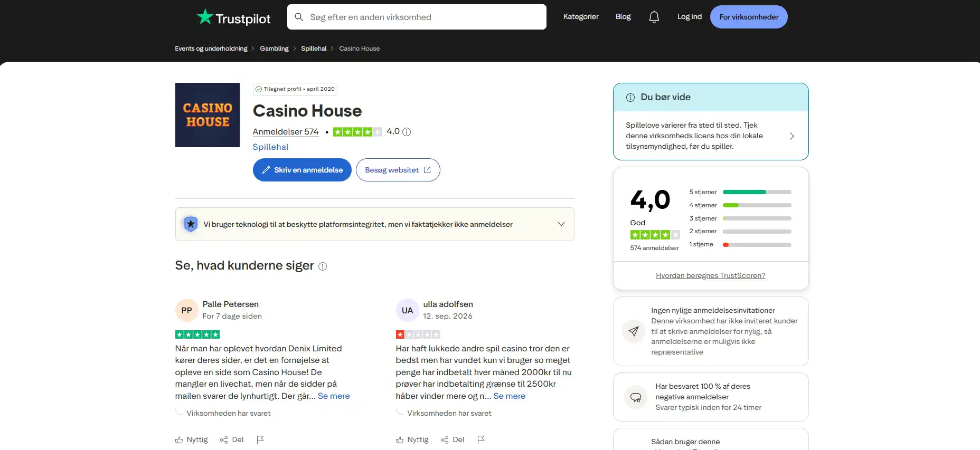
Task: Flag ulla adolfsen's review
Action: coord(481,439)
